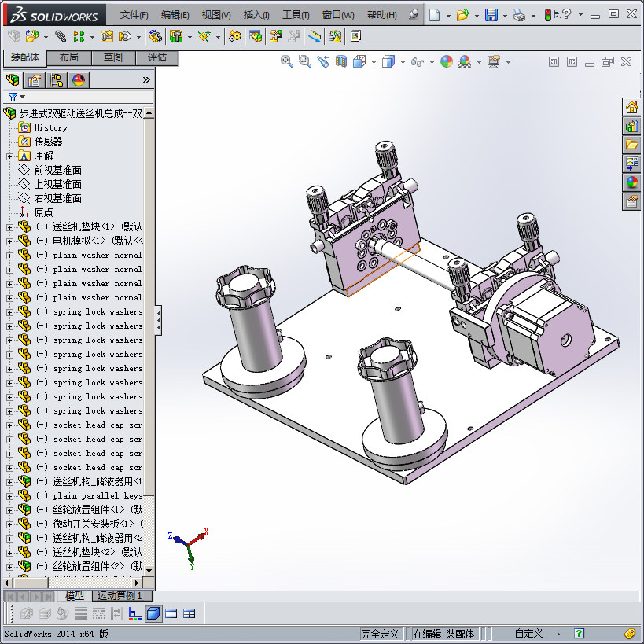Collapse the FeatureManager panel via splitter handle
644x644 pixels.
tap(158, 320)
